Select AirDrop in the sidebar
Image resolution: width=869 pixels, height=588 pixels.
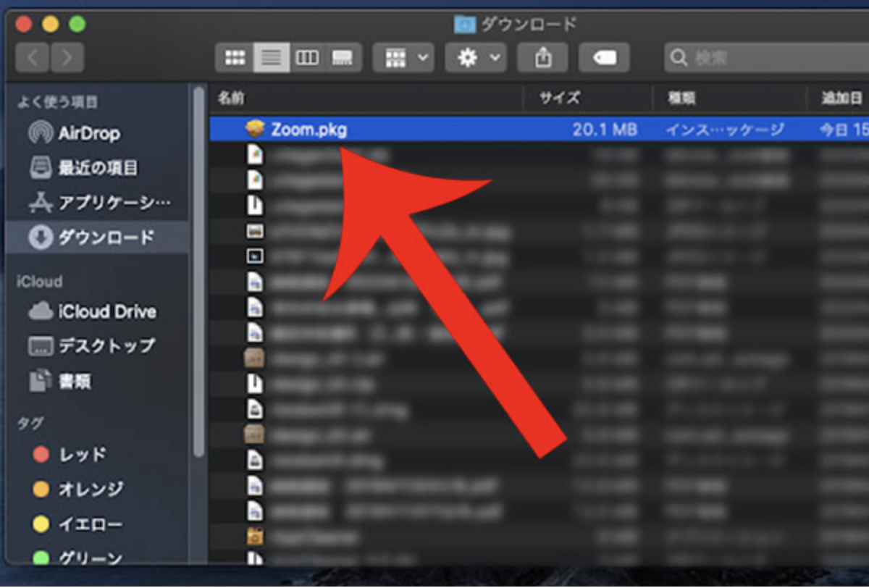[89, 133]
